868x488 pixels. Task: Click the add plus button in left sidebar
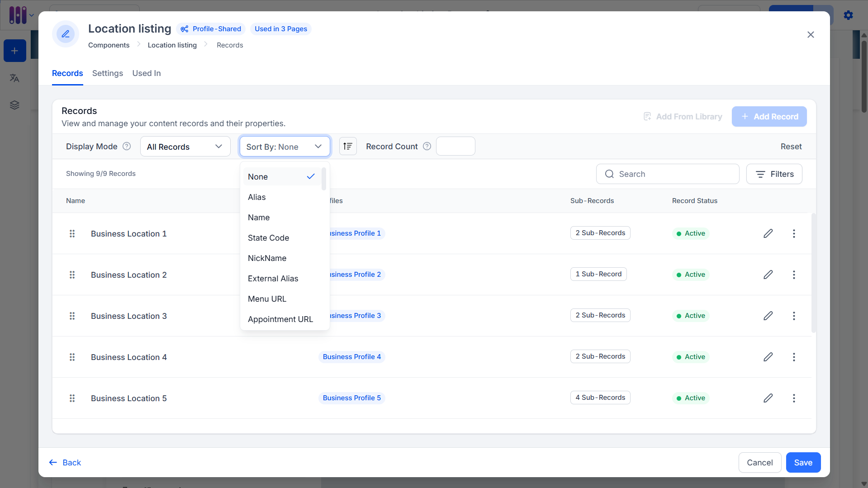(x=14, y=51)
